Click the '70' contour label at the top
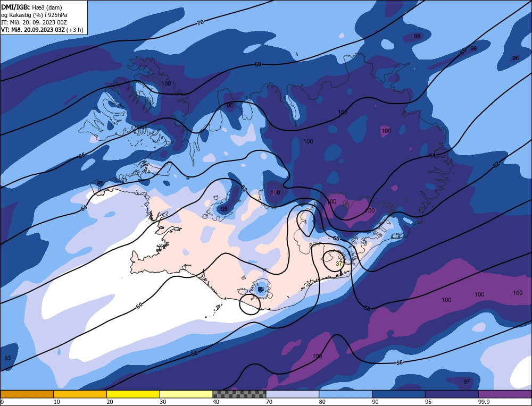 click(201, 22)
